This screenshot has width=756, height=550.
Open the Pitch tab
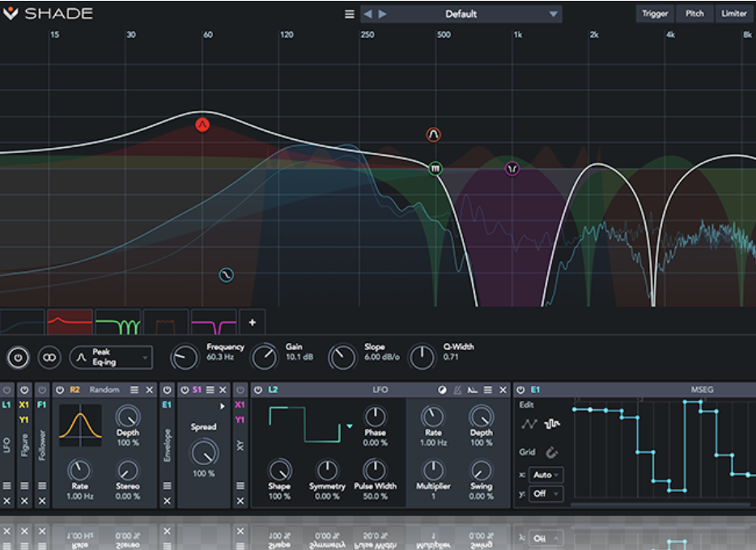pos(694,14)
